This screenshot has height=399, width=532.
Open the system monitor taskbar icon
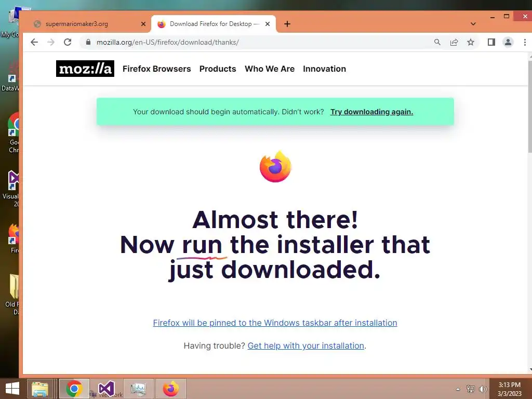click(138, 389)
